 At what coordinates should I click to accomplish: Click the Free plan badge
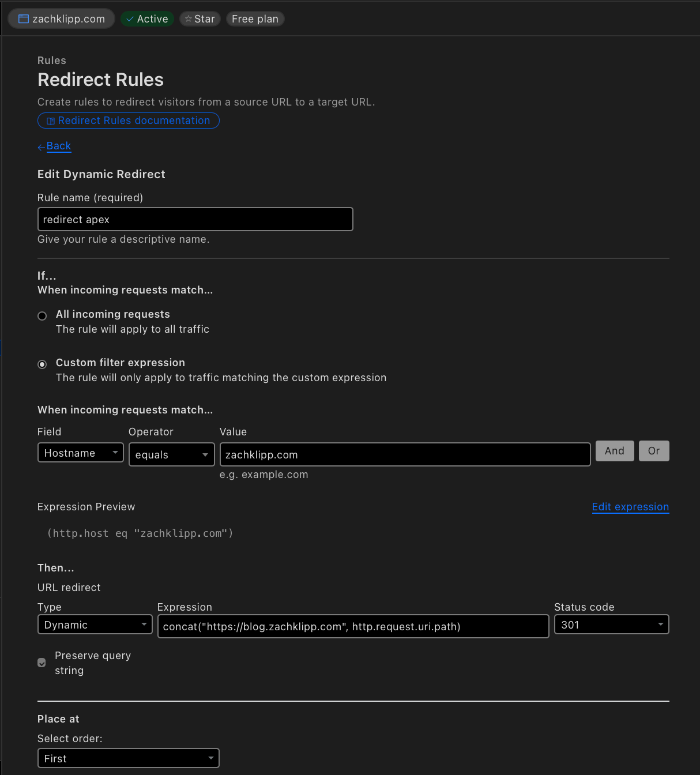pyautogui.click(x=255, y=18)
